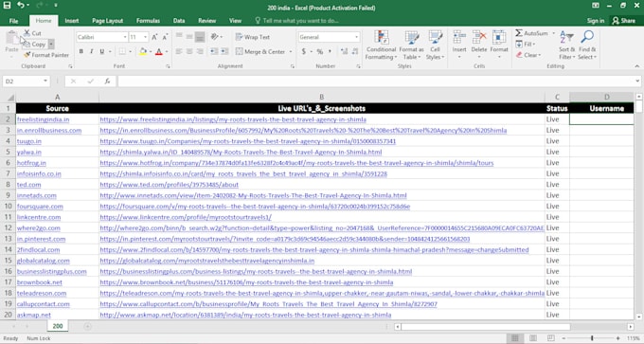Click the Insert cells icon
The height and width of the screenshot is (344, 644).
click(x=459, y=37)
